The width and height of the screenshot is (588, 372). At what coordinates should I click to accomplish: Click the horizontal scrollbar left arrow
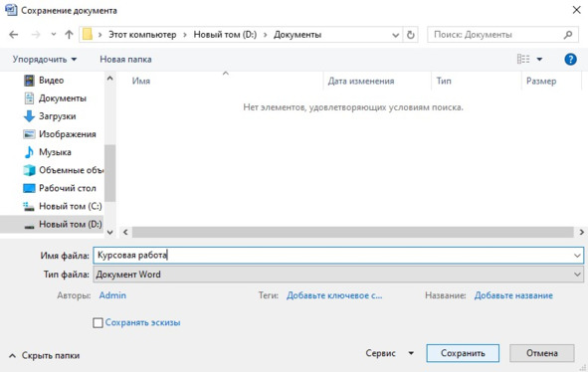tap(125, 232)
